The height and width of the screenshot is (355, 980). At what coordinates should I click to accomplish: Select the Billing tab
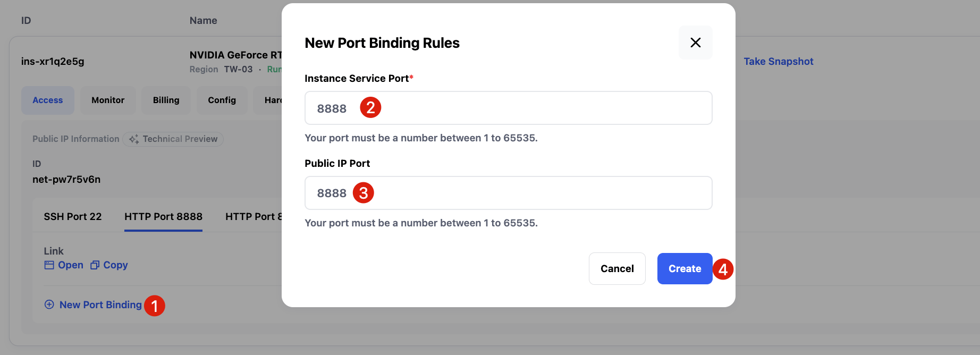166,100
